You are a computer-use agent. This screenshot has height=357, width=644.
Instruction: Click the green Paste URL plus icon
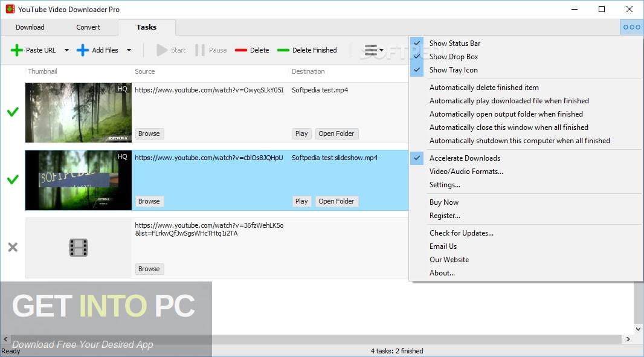(x=16, y=50)
